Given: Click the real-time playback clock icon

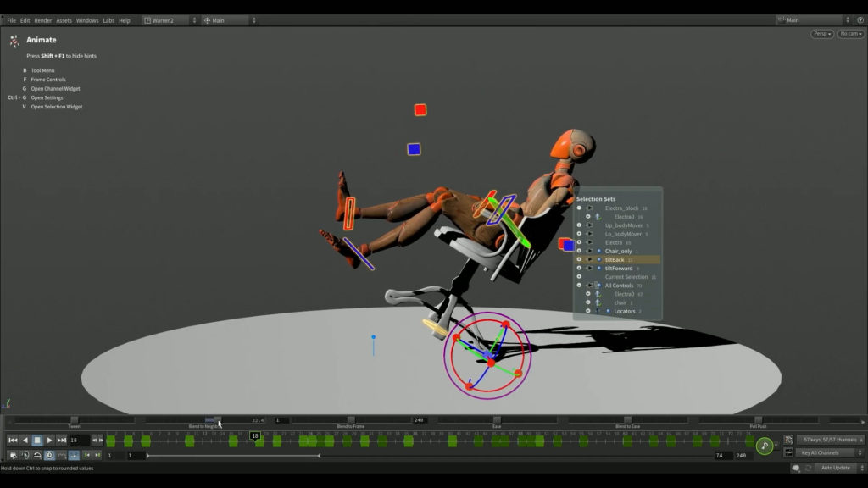Looking at the screenshot, I should coord(51,455).
